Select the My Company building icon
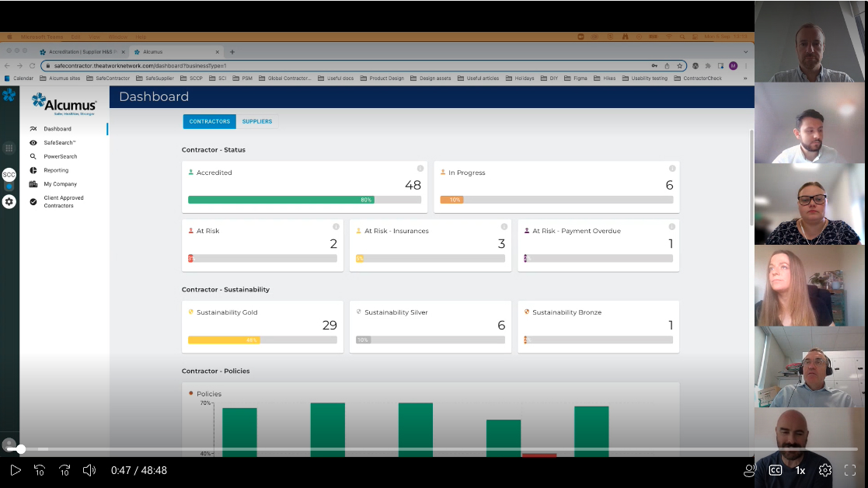Image resolution: width=868 pixels, height=488 pixels. click(33, 184)
